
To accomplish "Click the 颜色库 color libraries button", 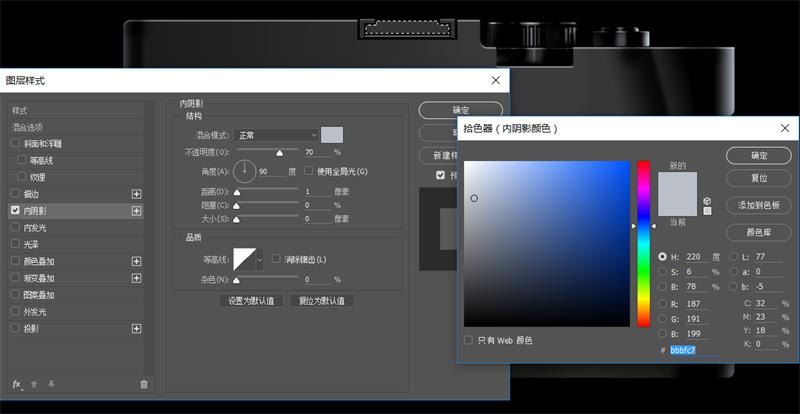I will pyautogui.click(x=759, y=232).
